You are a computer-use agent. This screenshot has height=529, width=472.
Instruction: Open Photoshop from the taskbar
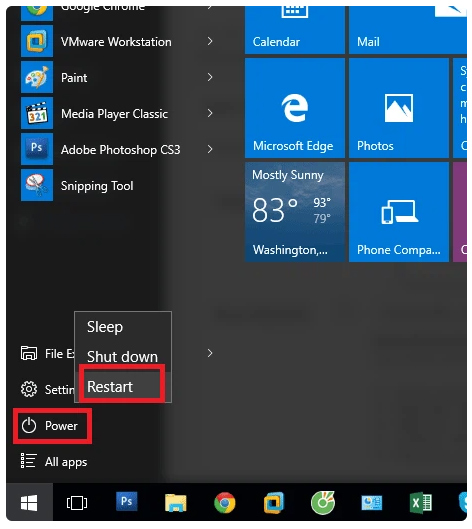coord(126,501)
